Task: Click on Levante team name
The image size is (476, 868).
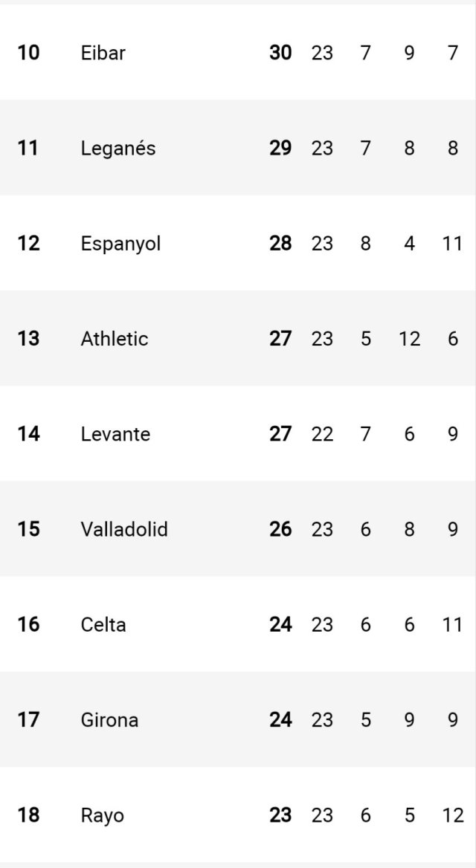Action: coord(115,434)
